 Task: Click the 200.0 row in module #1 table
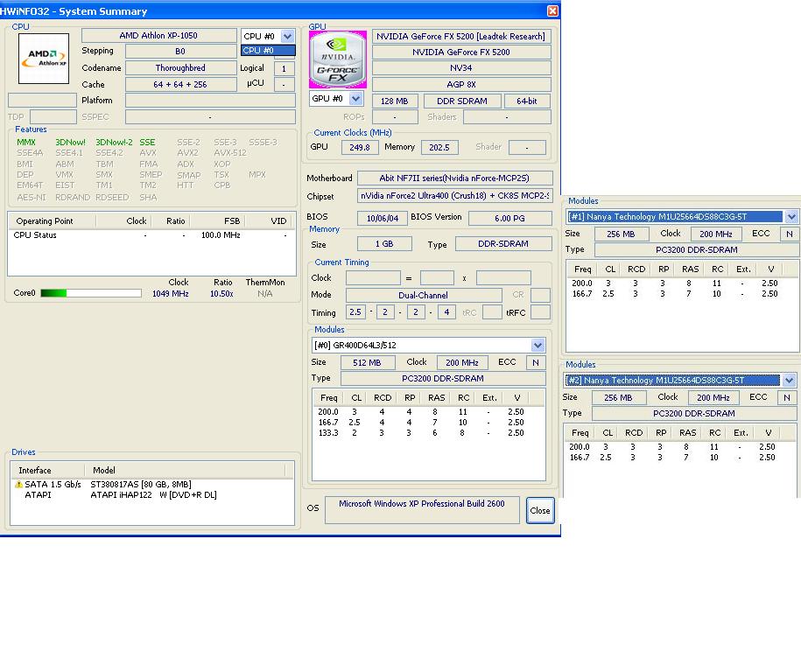tap(681, 283)
